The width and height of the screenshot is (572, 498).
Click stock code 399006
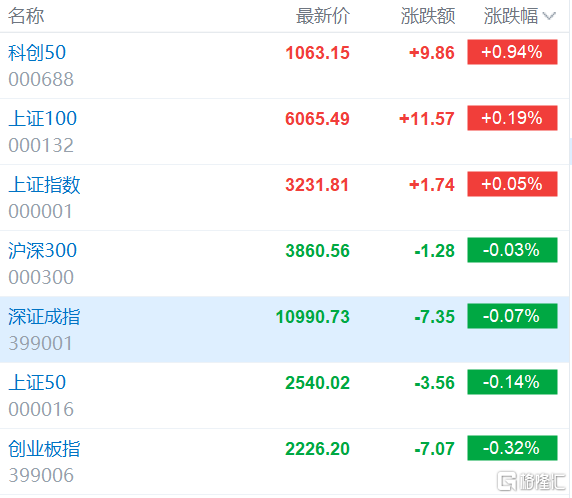point(41,475)
